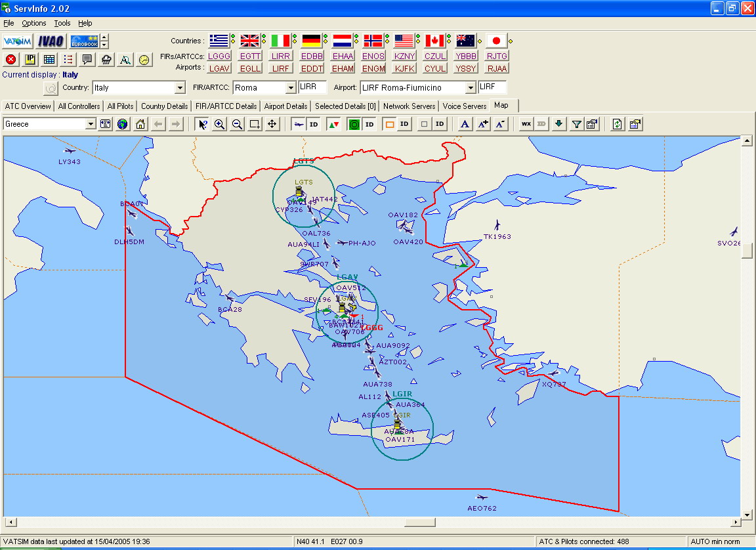Click the FIR/ARTCC code field LIRR
This screenshot has height=550, width=756.
[x=312, y=87]
